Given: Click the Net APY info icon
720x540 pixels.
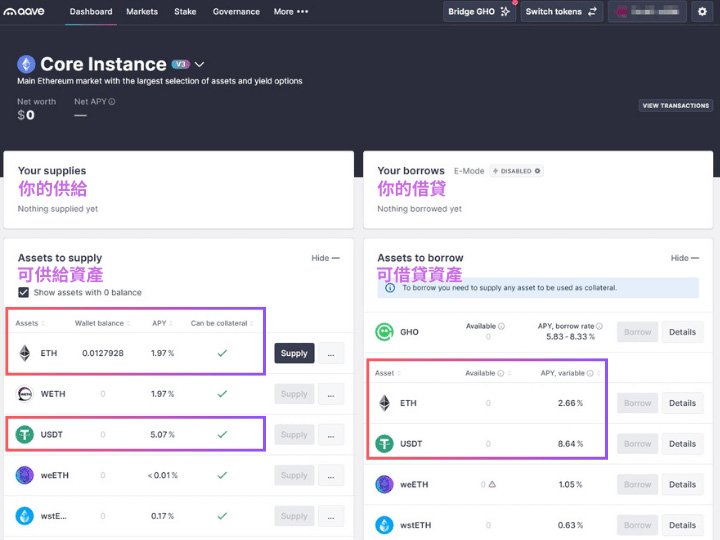Looking at the screenshot, I should click(x=112, y=101).
